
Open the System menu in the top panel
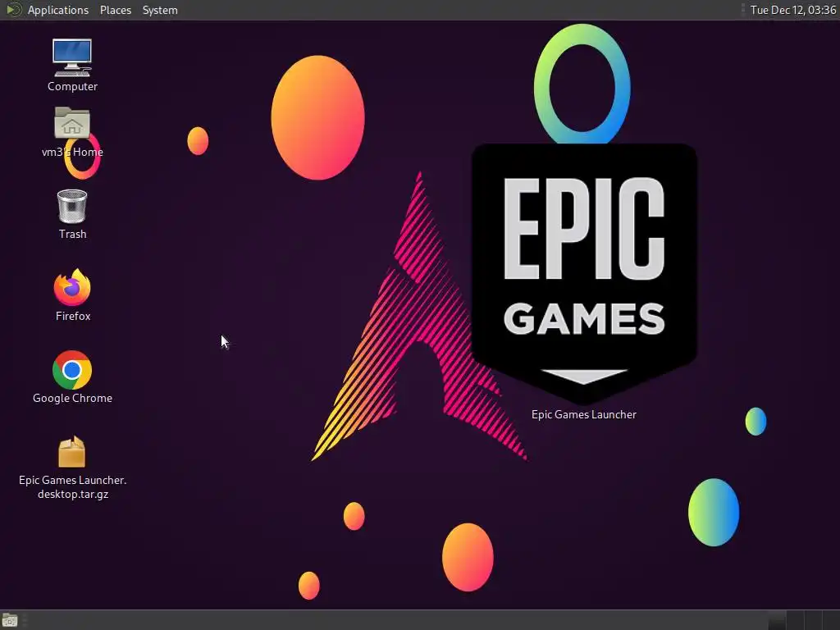(160, 10)
